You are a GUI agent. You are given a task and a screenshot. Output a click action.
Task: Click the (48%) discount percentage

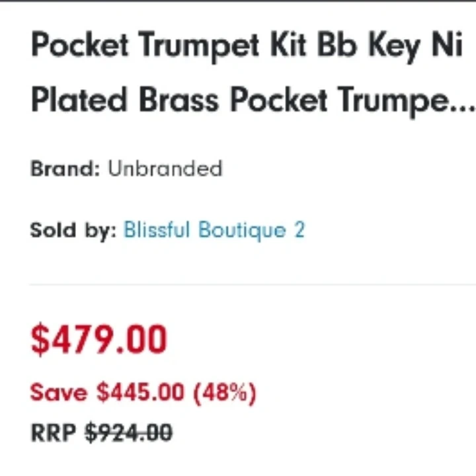[x=224, y=392]
